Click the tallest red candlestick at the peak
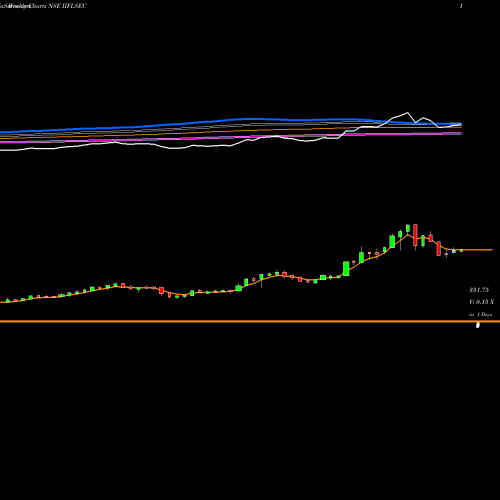This screenshot has height=500, width=500. (x=415, y=235)
